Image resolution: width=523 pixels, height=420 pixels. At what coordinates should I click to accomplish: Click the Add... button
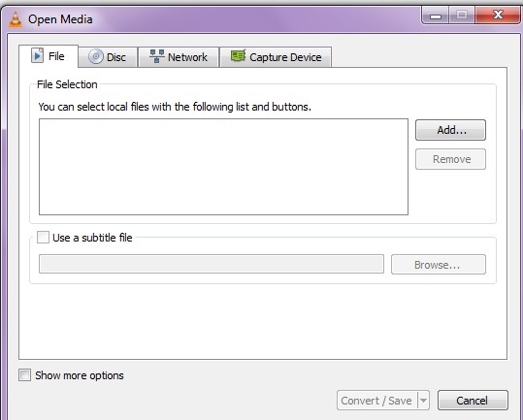[x=450, y=130]
